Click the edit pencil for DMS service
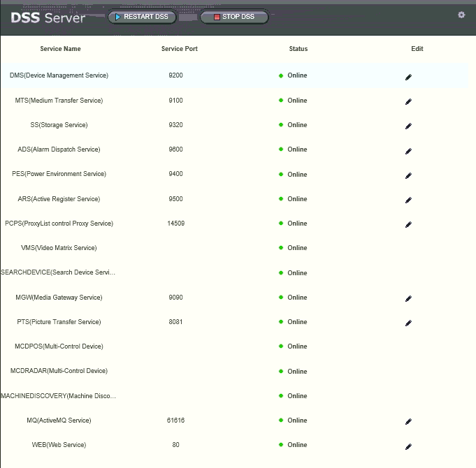Image resolution: width=476 pixels, height=468 pixels. click(x=408, y=77)
